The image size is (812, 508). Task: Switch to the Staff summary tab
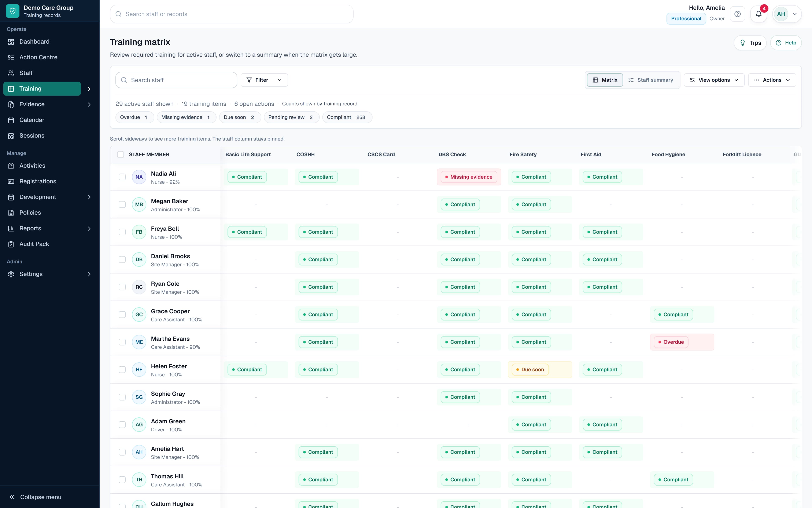point(651,80)
